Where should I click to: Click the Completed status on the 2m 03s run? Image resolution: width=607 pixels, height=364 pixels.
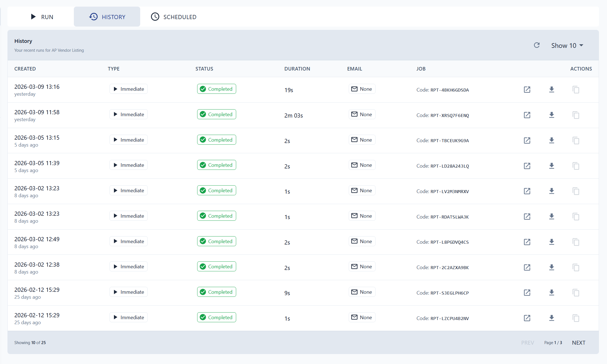point(217,114)
